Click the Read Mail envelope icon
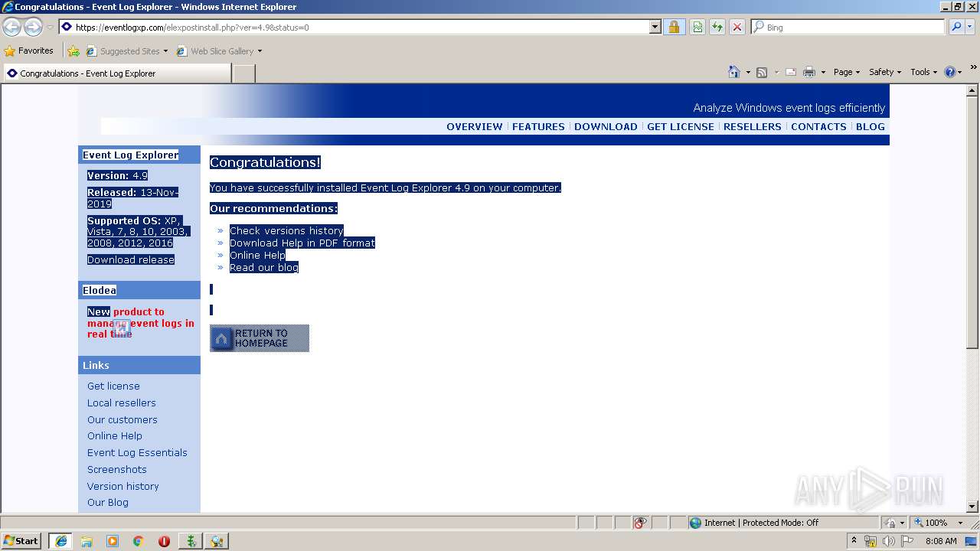Screen dimensions: 980x551 tap(791, 72)
